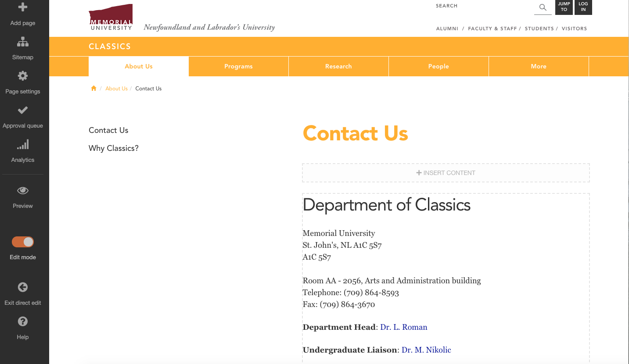This screenshot has height=364, width=629.
Task: Click the Preview eye icon
Action: (23, 190)
